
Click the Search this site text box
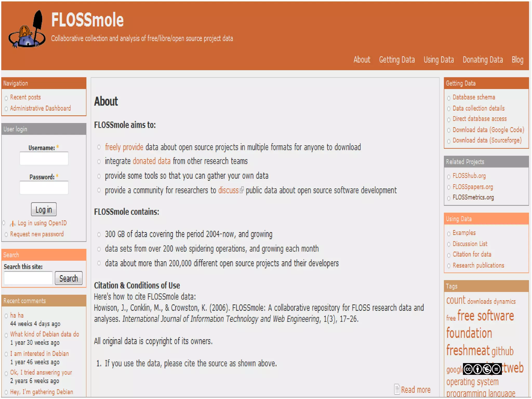click(x=28, y=278)
